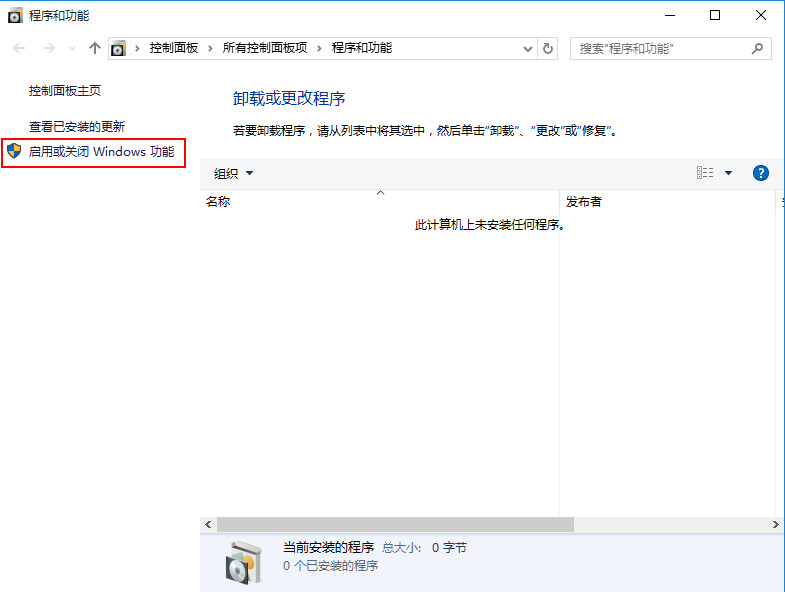The image size is (785, 592).
Task: Click the change view icon
Action: click(x=705, y=173)
